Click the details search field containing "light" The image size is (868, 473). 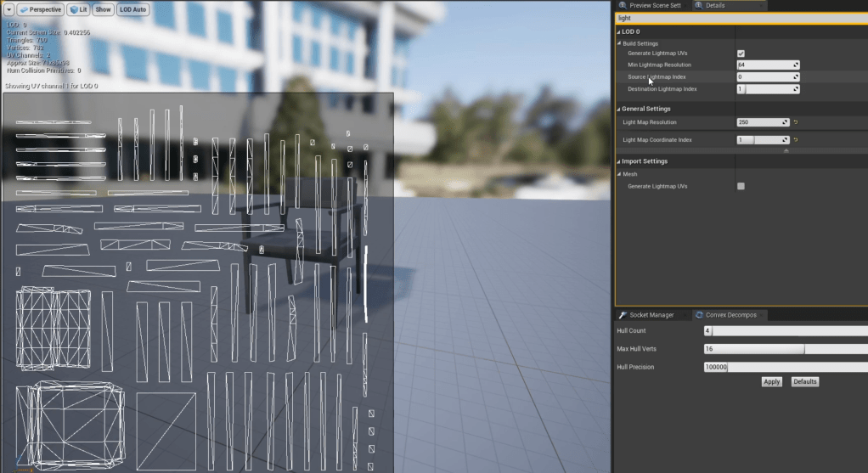pyautogui.click(x=739, y=18)
